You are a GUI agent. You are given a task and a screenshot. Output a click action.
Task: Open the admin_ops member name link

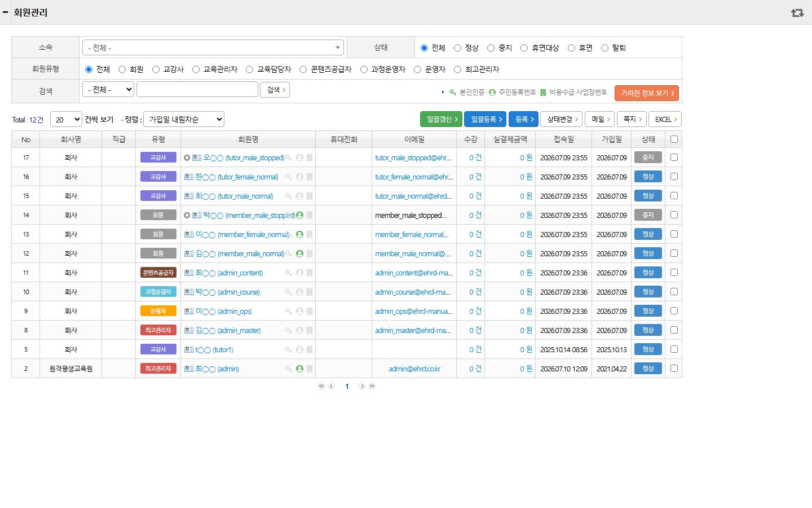(x=224, y=312)
